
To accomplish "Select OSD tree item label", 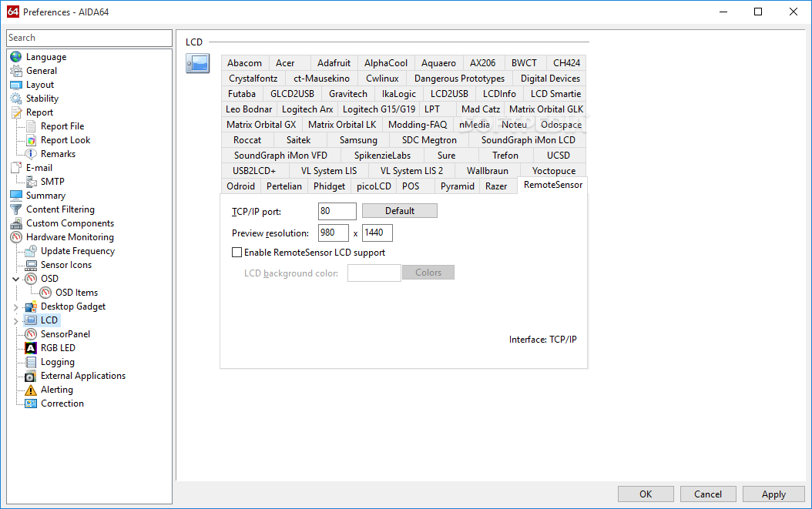I will tap(50, 279).
